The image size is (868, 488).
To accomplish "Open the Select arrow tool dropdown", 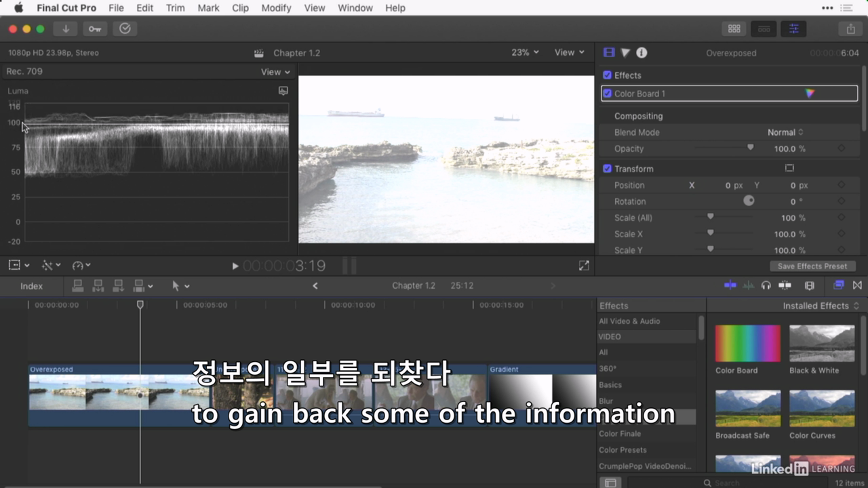I will (x=180, y=286).
